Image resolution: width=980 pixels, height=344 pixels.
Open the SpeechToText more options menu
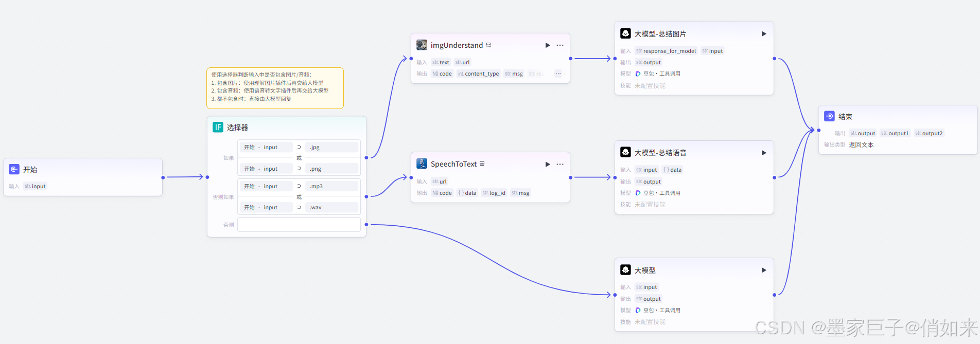click(560, 164)
